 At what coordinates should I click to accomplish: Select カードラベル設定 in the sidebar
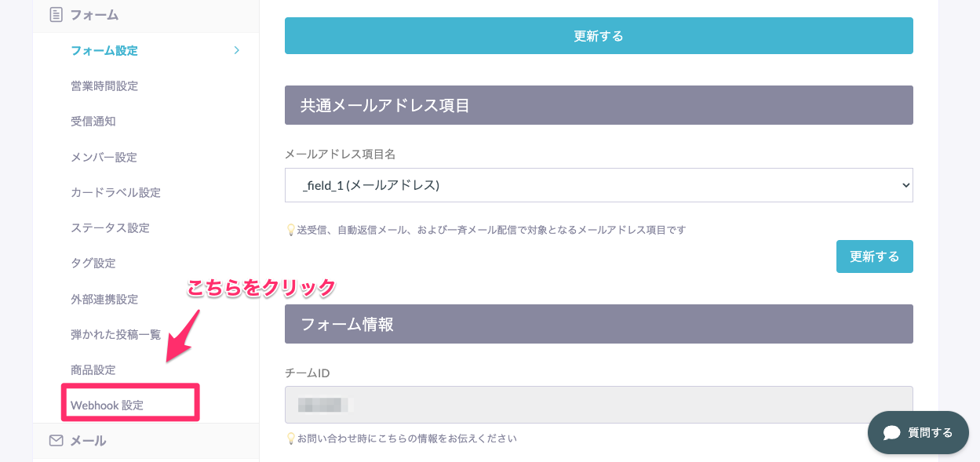tap(115, 192)
